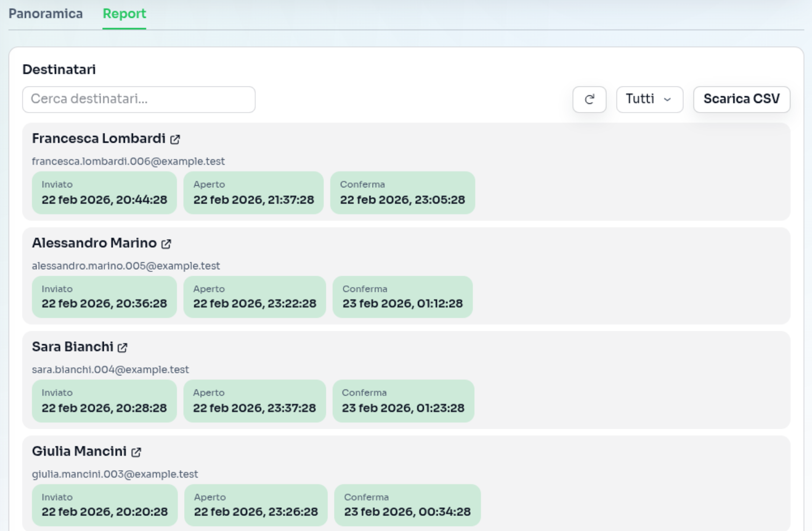This screenshot has width=812, height=531.
Task: Select the Report tab
Action: tap(124, 14)
